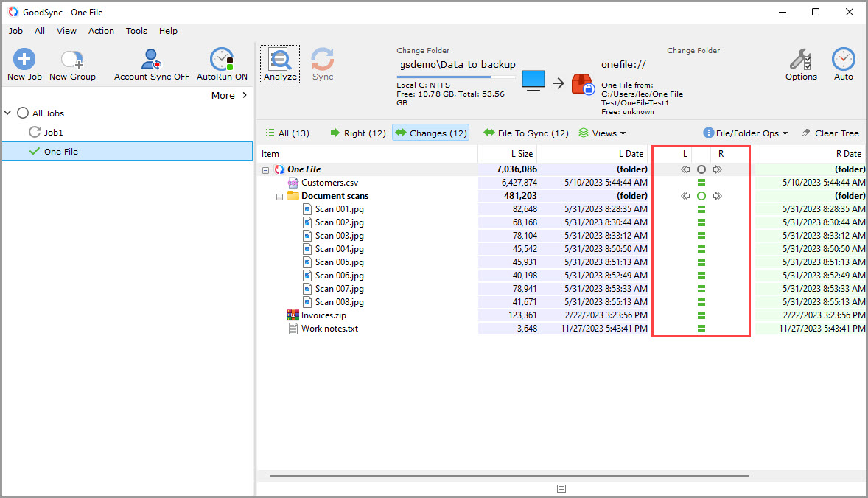Screen dimensions: 868x498
Task: Click the horizontal scrollbar at the bottom
Action: [x=509, y=475]
